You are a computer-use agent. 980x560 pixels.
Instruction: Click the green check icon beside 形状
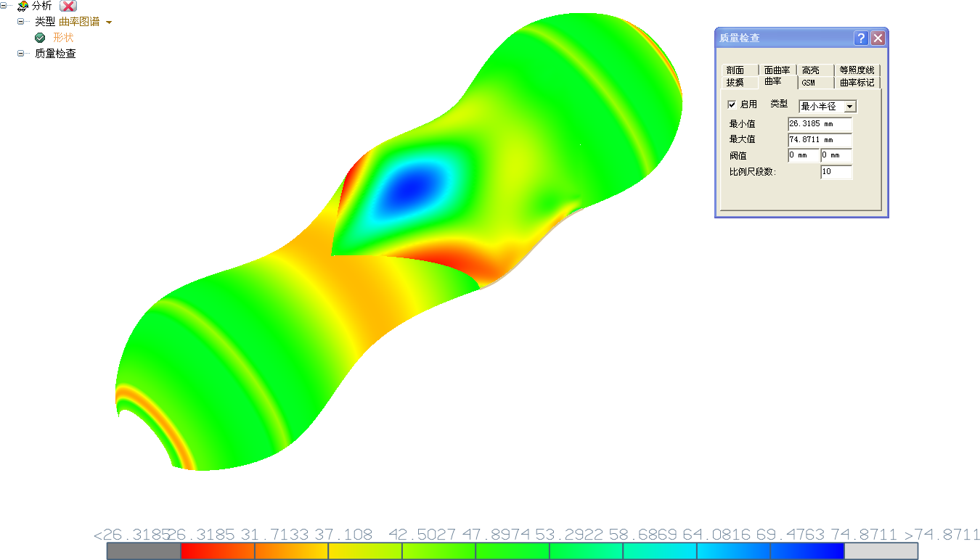point(40,38)
